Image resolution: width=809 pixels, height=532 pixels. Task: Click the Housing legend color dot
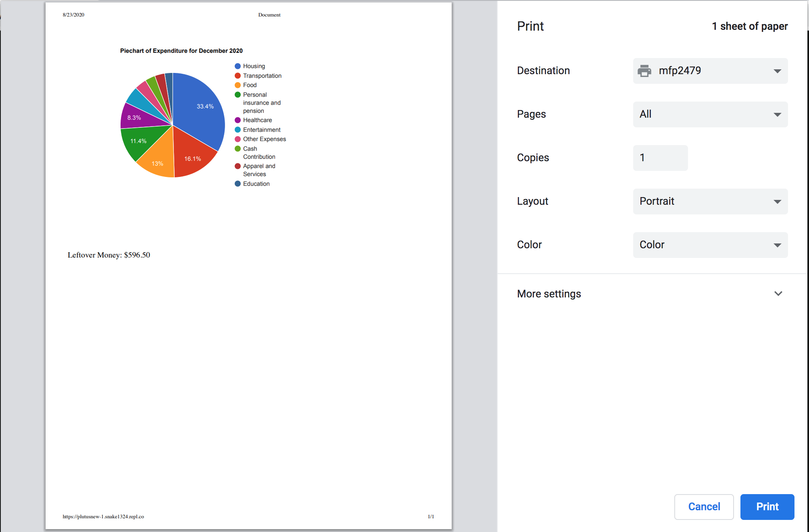tap(238, 66)
